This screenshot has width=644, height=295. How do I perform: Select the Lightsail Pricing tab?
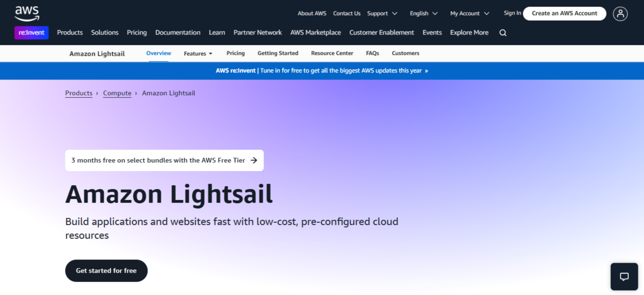pyautogui.click(x=236, y=53)
